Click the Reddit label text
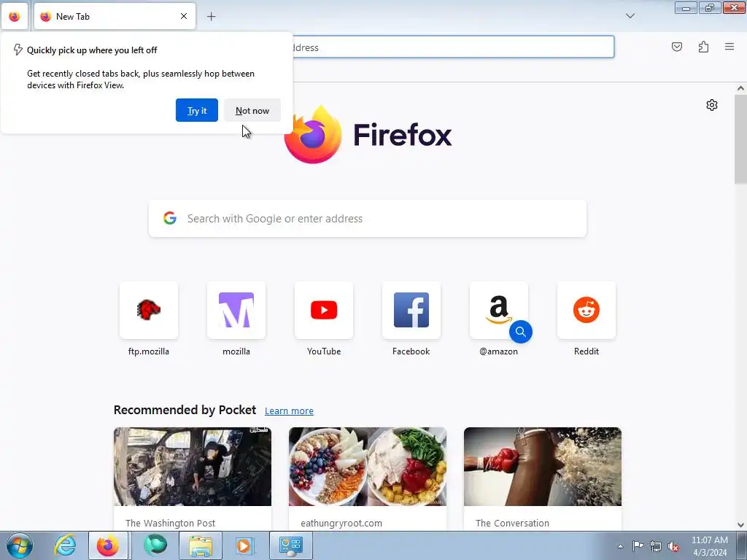This screenshot has width=747, height=560. (x=587, y=351)
